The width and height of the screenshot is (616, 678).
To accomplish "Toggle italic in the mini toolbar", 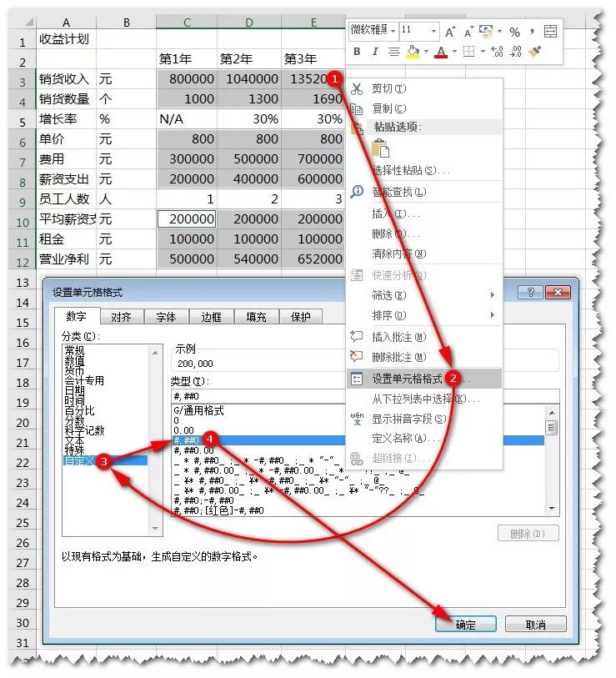I will (x=375, y=52).
